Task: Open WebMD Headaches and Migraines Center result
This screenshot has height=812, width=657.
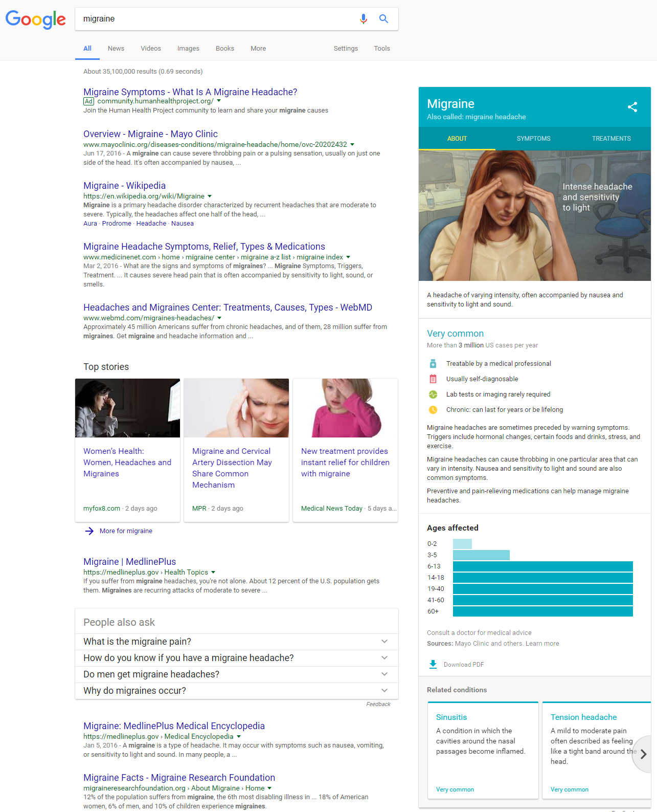Action: [x=228, y=308]
